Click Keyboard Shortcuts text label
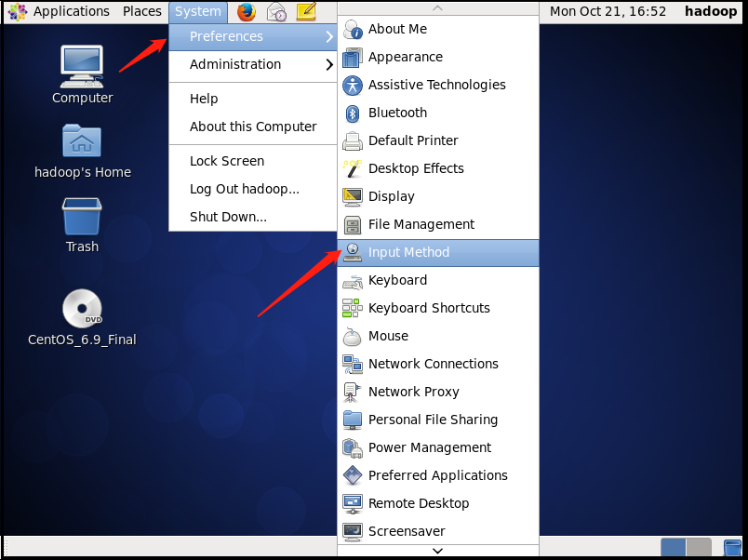The image size is (748, 560). (429, 308)
